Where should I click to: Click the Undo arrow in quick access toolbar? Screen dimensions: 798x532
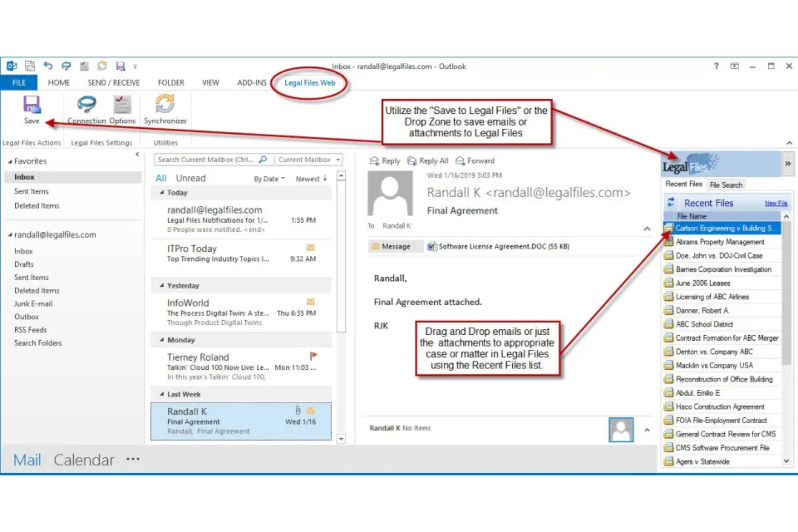tap(48, 66)
